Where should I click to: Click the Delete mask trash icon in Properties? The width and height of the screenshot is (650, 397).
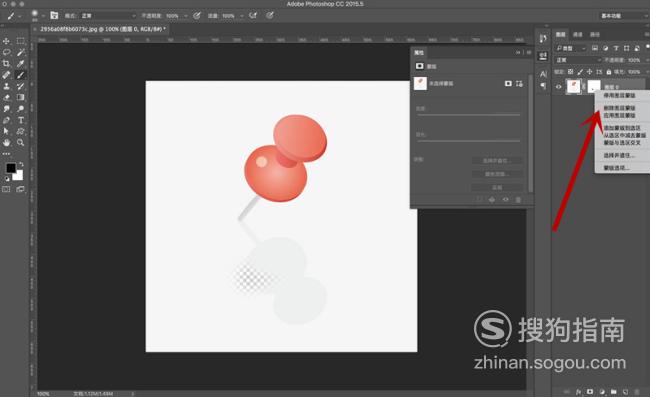coord(518,200)
